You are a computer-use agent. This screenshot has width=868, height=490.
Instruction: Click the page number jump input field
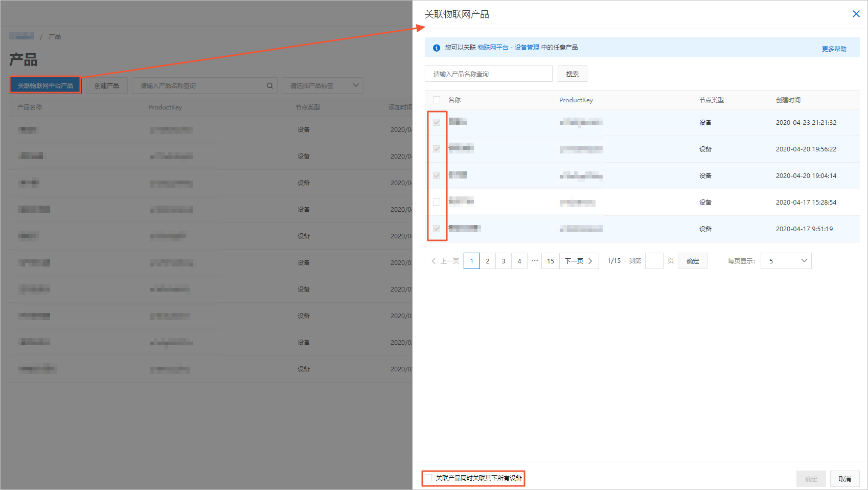654,261
